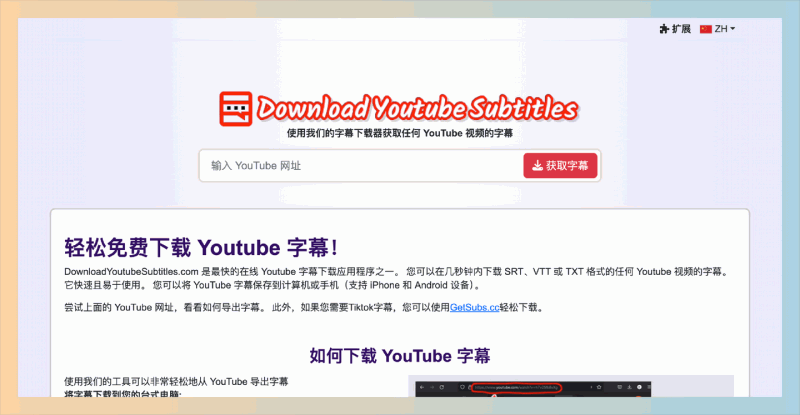Focus the 输入 YouTube 网址 input field
The width and height of the screenshot is (800, 415).
point(361,165)
